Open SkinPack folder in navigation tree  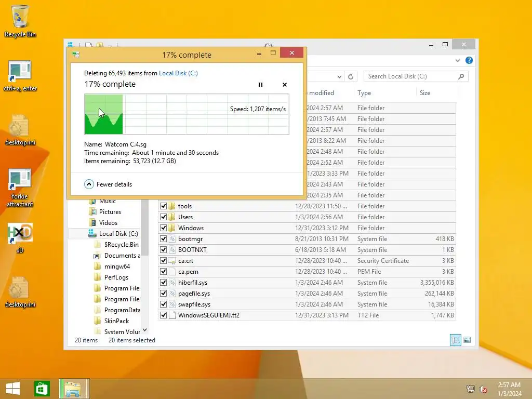click(116, 321)
